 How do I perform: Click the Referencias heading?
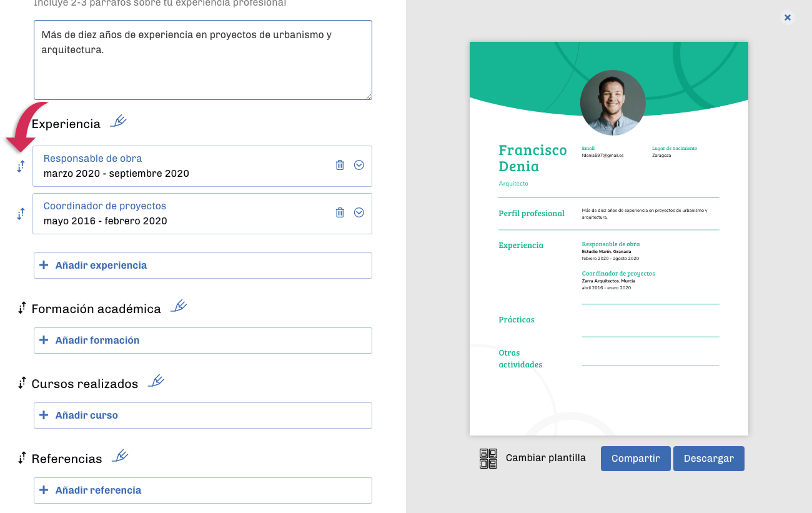67,459
